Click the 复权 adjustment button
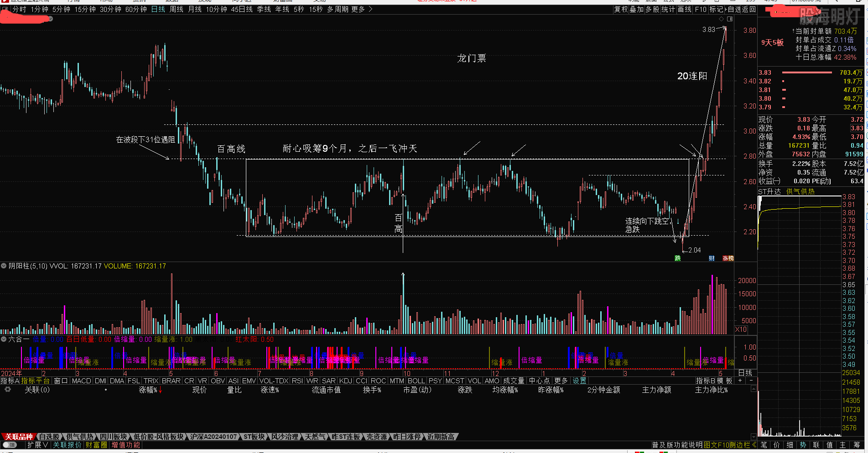 click(x=621, y=9)
